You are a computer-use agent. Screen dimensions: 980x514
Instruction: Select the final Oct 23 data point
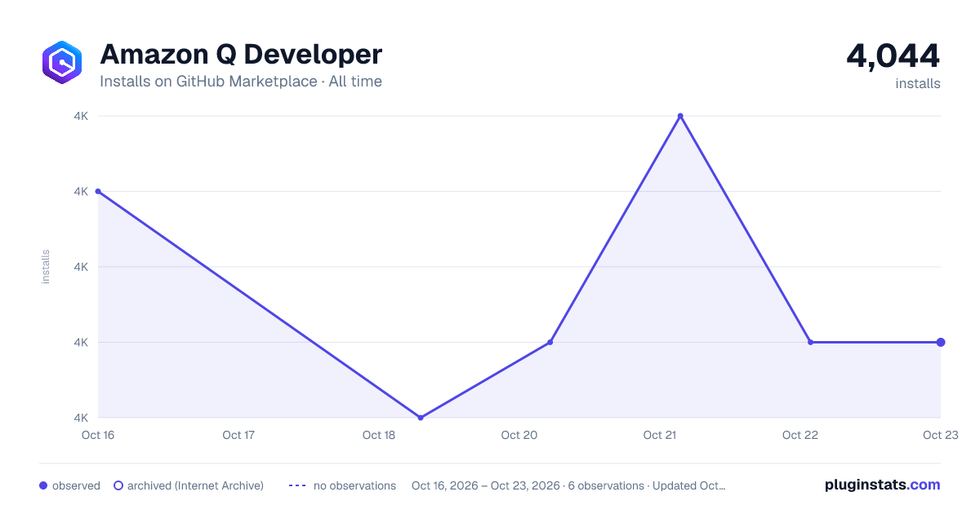pyautogui.click(x=941, y=342)
